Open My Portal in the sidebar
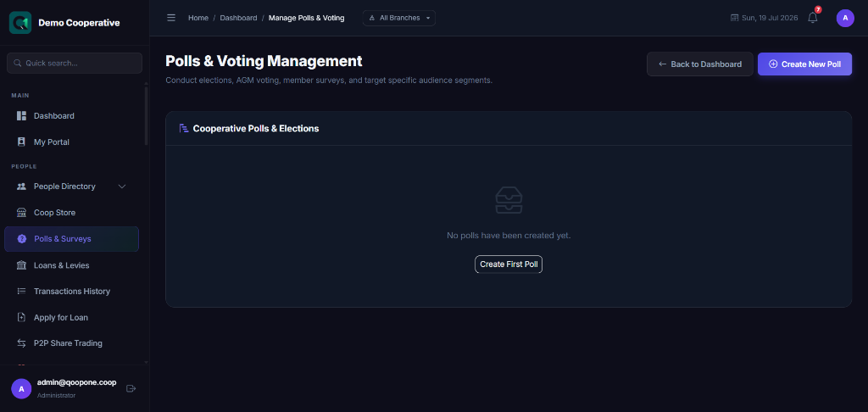Screen dimensions: 868x412 71,142
